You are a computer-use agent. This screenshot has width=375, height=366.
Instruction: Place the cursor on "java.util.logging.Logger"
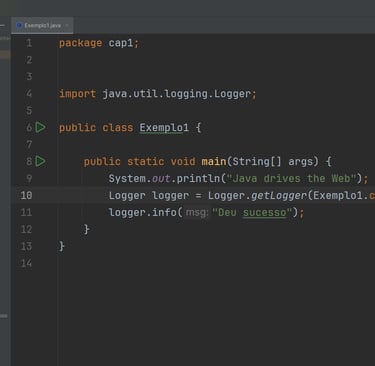click(176, 94)
